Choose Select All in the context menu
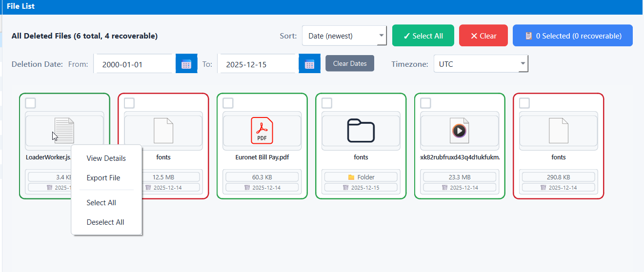The height and width of the screenshot is (272, 644). 106,203
